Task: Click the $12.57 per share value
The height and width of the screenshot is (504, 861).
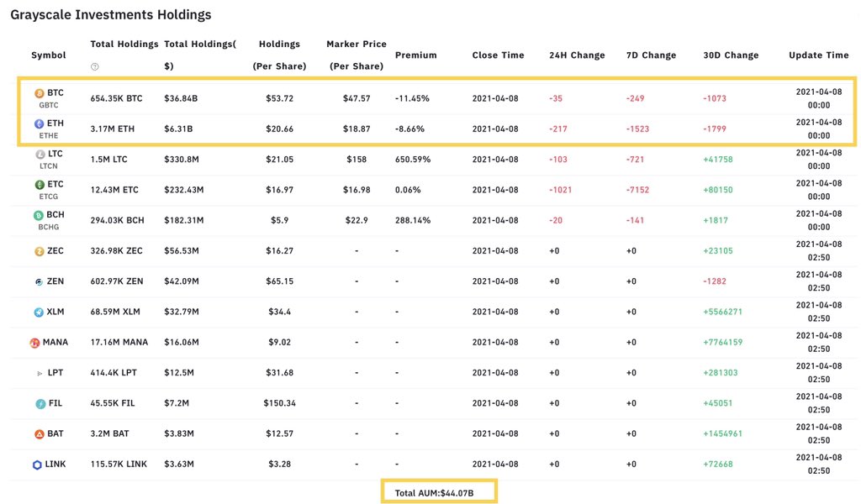Action: pyautogui.click(x=279, y=433)
